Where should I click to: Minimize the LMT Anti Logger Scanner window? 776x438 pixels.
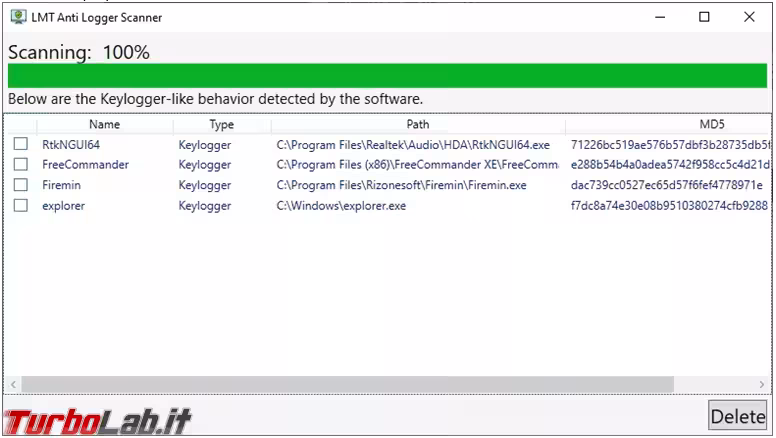coord(660,17)
